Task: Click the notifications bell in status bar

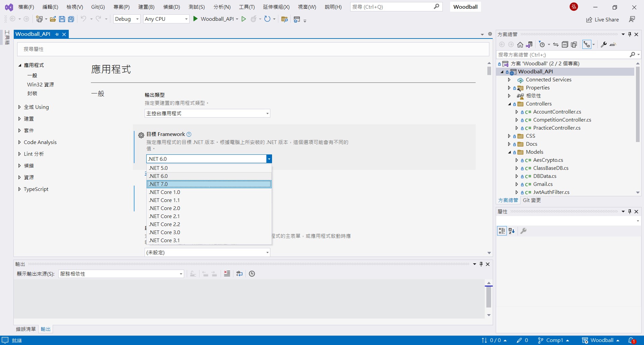Action: pos(632,340)
